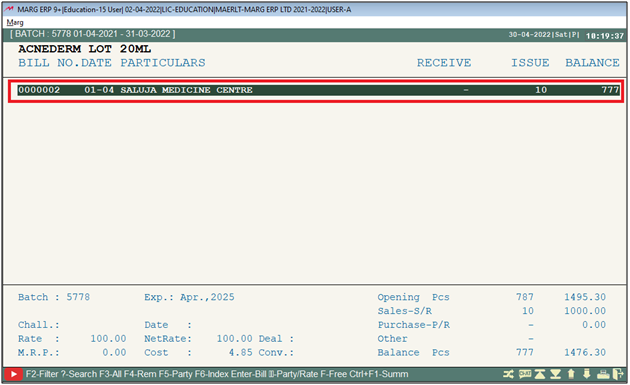Click the red YouTube play icon
The width and height of the screenshot is (630, 385).
click(x=13, y=374)
